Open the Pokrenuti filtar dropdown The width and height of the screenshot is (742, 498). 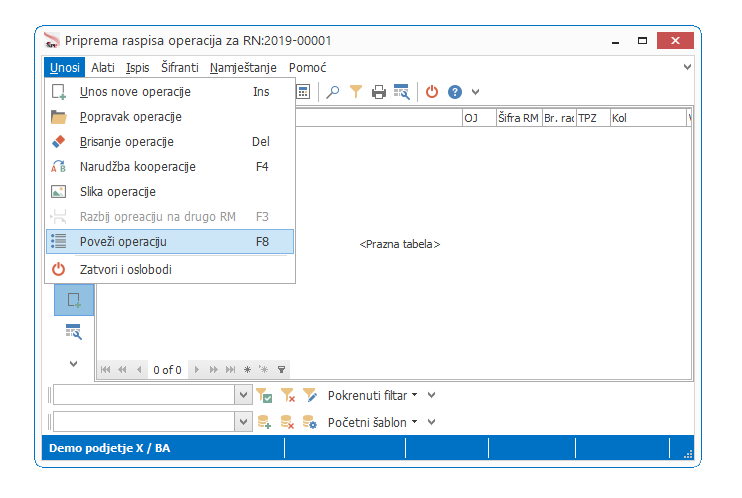(x=373, y=395)
